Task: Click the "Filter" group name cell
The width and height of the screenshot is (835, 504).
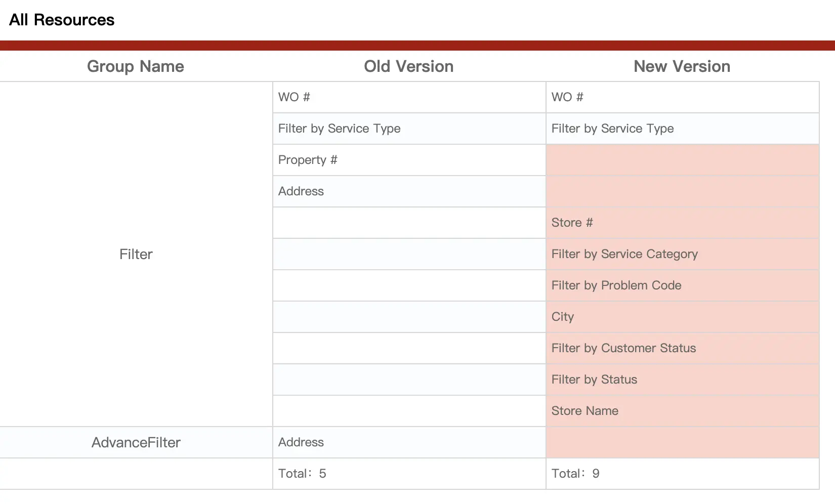Action: (136, 254)
